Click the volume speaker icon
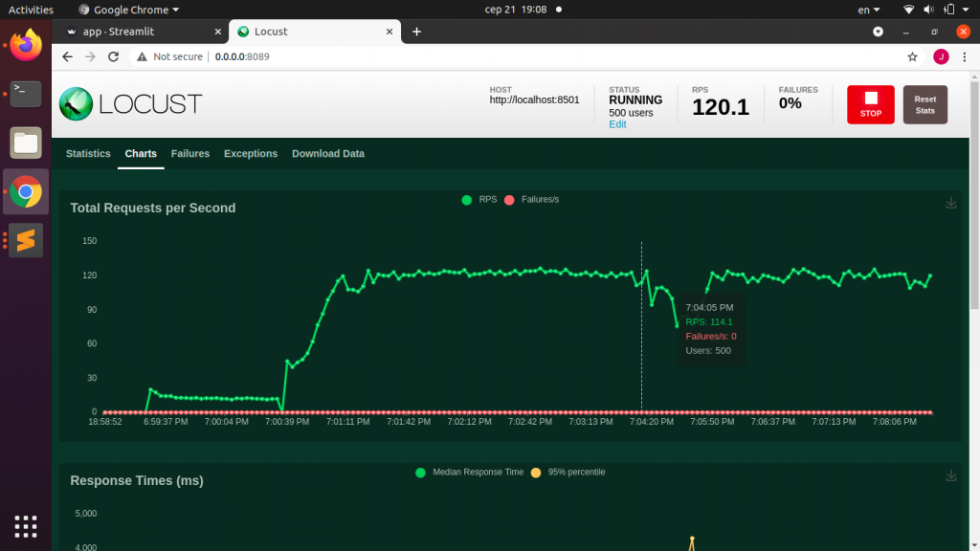980x551 pixels. pos(928,10)
